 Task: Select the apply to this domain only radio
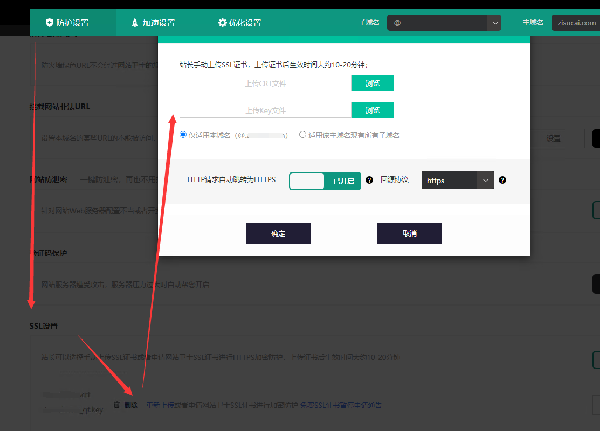pos(183,135)
